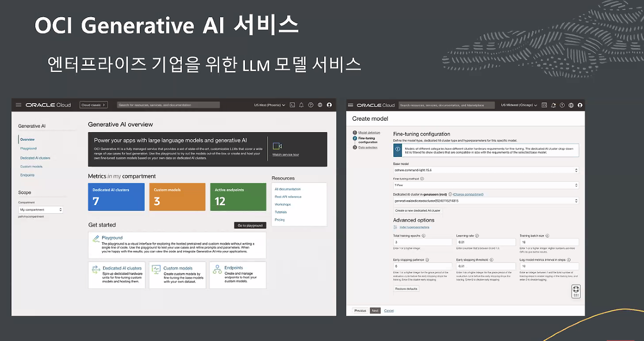Open US West (Phoenix) region dropdown
This screenshot has height=341, width=644.
pos(270,105)
